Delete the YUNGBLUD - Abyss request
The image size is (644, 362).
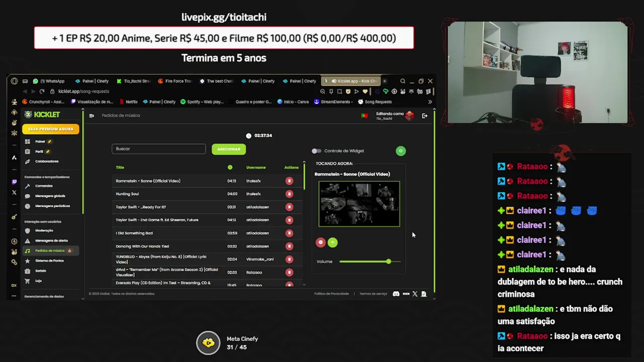[x=289, y=259]
